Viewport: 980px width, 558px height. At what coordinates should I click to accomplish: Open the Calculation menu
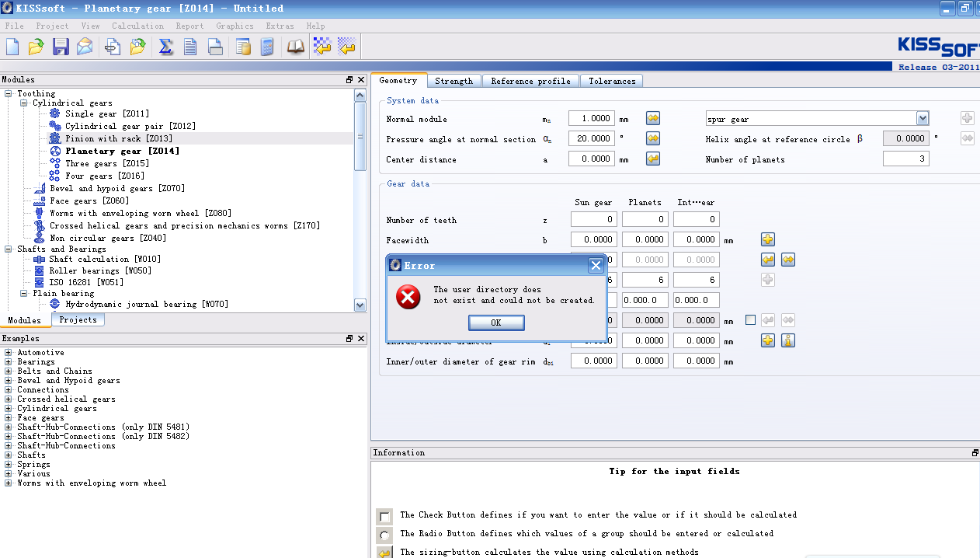coord(137,26)
